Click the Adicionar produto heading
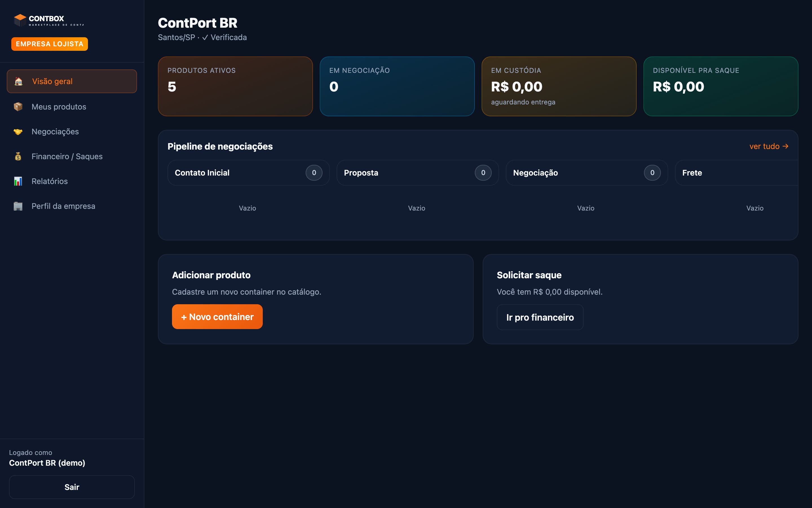 click(211, 275)
